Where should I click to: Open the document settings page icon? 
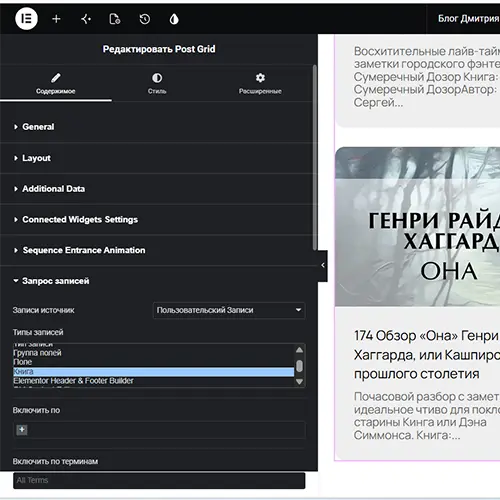115,19
